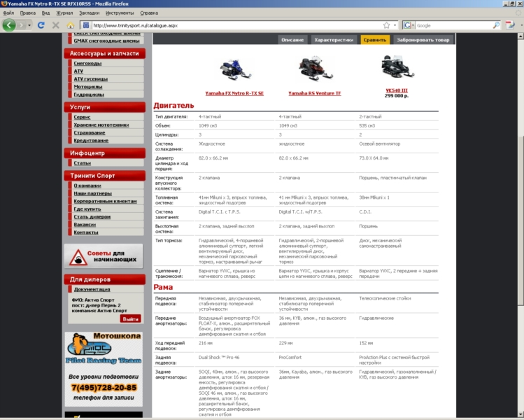The width and height of the screenshot is (524, 420).
Task: Open the Google search engine selector
Action: [409, 25]
